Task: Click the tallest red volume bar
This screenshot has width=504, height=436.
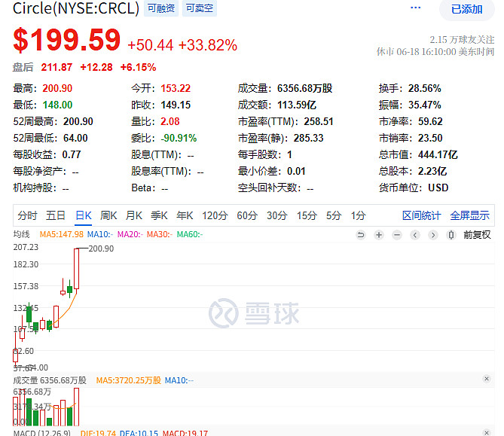Action: [77, 407]
